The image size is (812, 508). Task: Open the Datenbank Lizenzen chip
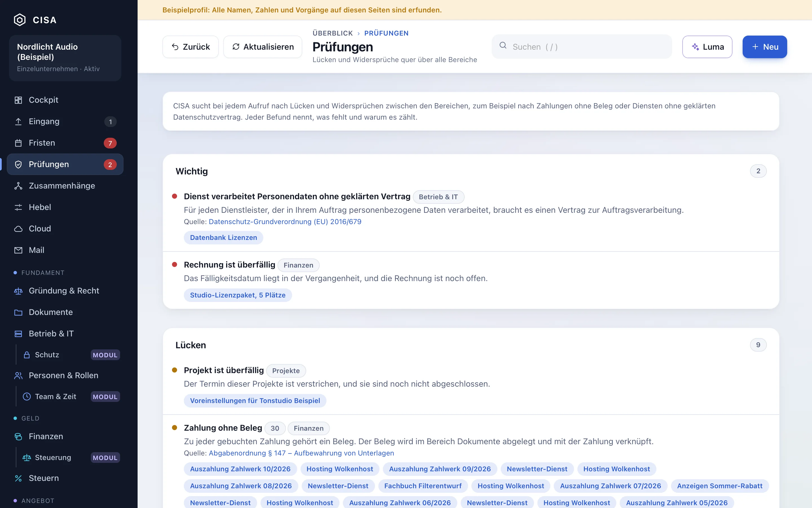pyautogui.click(x=224, y=238)
